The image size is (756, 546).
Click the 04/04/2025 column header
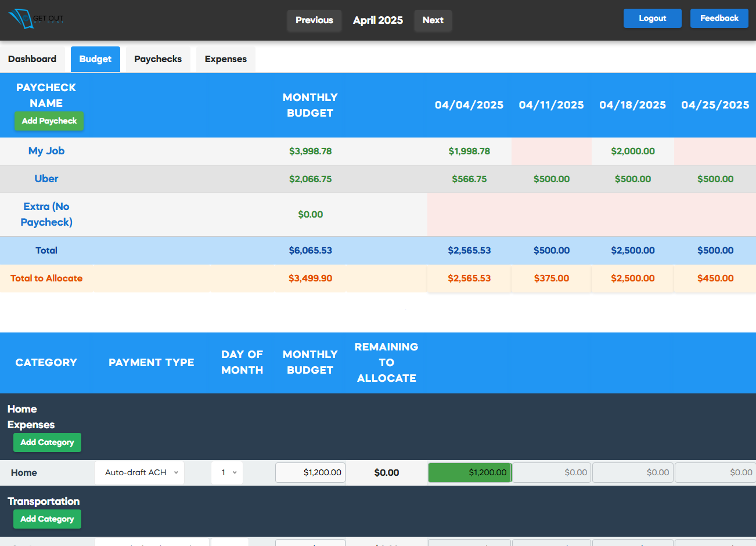coord(469,105)
